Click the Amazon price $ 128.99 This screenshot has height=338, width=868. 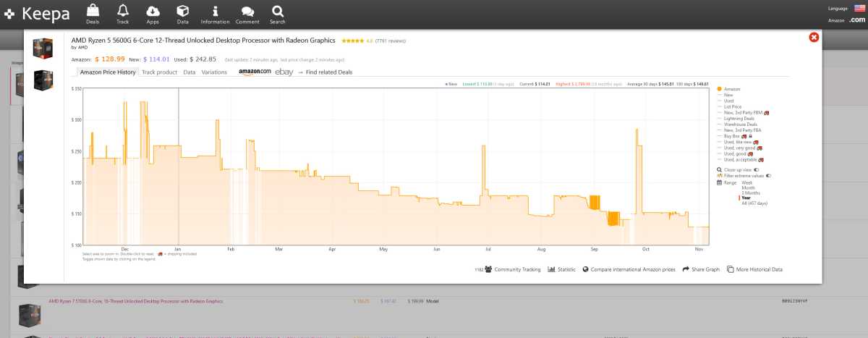[x=110, y=59]
